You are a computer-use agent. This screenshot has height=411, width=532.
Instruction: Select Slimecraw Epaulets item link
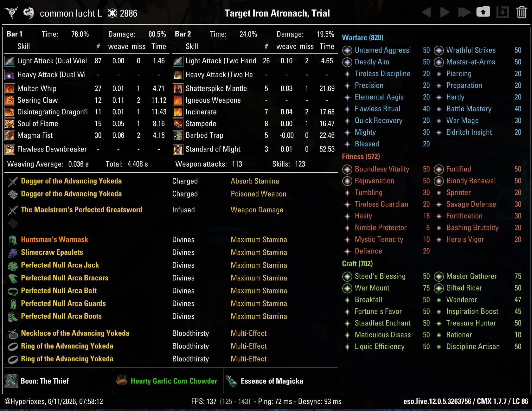(52, 253)
